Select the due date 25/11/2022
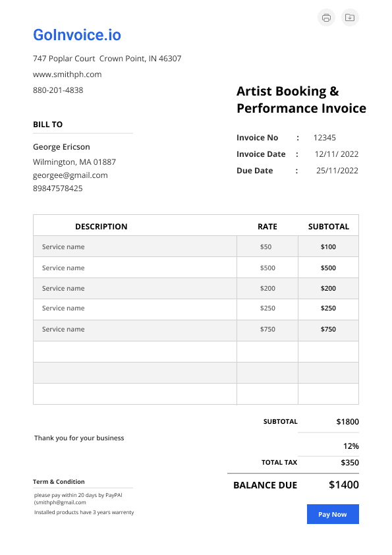This screenshot has height=555, width=392. 337,171
